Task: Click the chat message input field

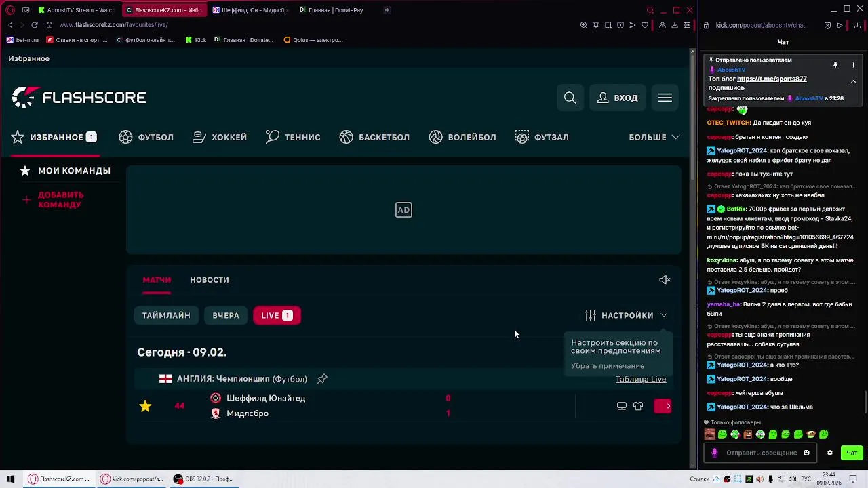Action: (x=759, y=453)
